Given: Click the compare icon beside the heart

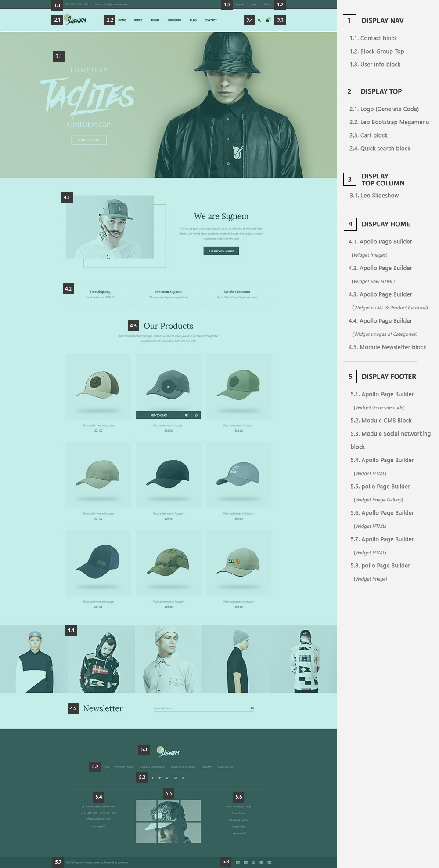Looking at the screenshot, I should click(x=196, y=415).
